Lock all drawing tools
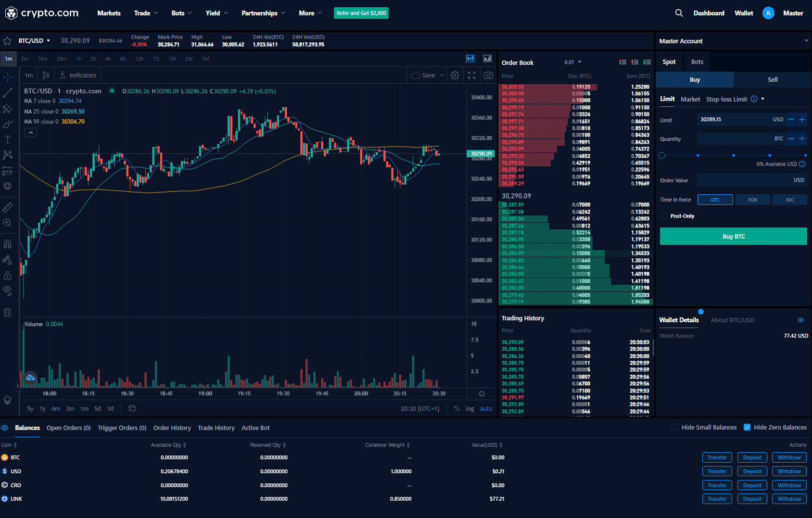This screenshot has width=812, height=518. (x=8, y=275)
